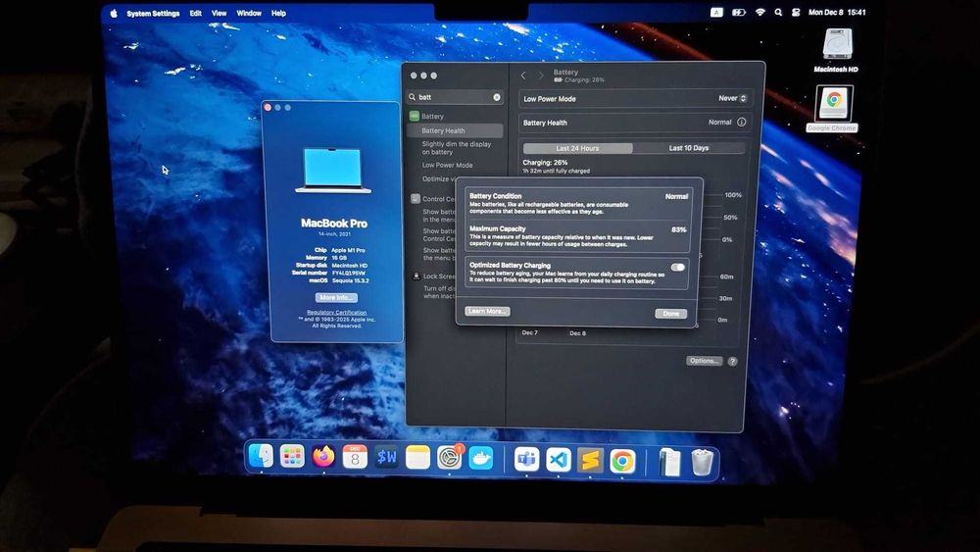This screenshot has height=552, width=980.
Task: Click System Settings icon in Dock
Action: pos(450,458)
